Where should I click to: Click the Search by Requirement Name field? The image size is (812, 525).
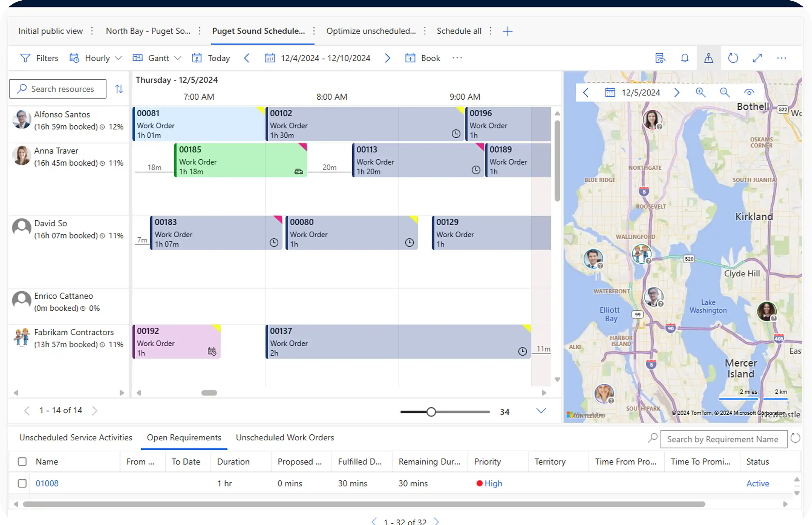coord(723,439)
